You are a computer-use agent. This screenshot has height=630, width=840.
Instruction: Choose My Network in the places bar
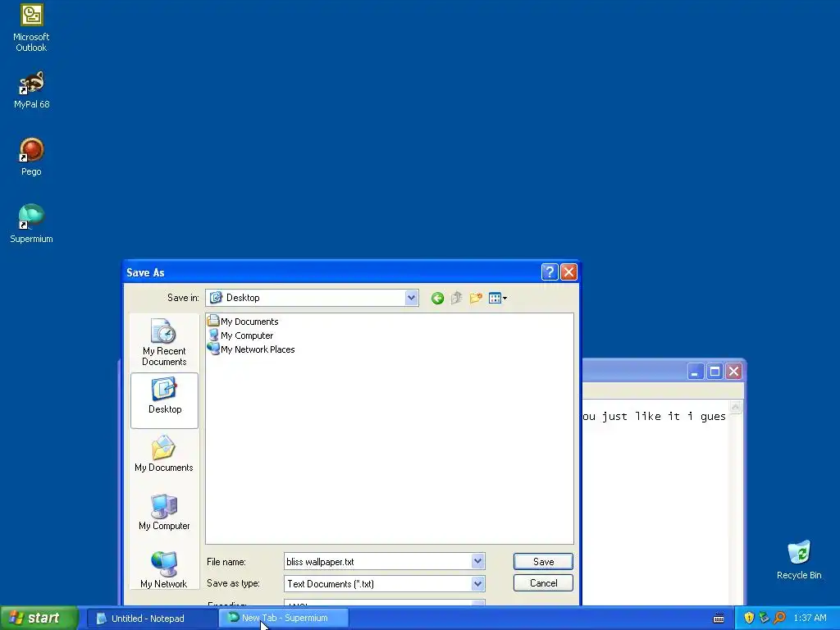pos(164,570)
